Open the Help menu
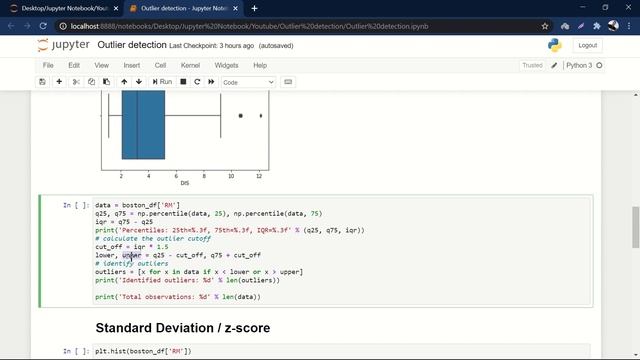 click(x=260, y=65)
